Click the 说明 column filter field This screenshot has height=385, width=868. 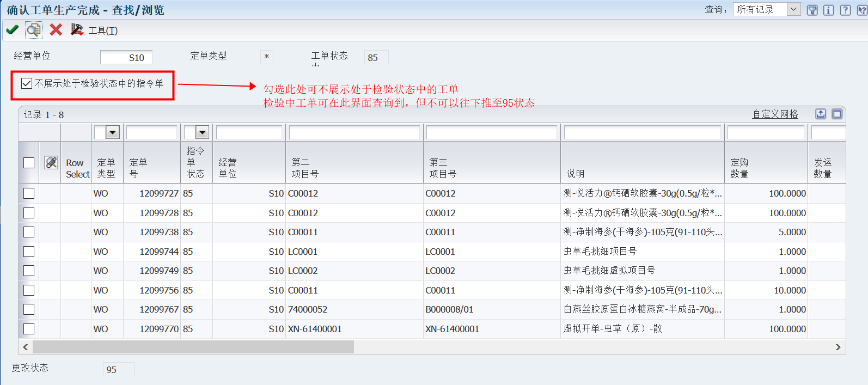coord(643,132)
